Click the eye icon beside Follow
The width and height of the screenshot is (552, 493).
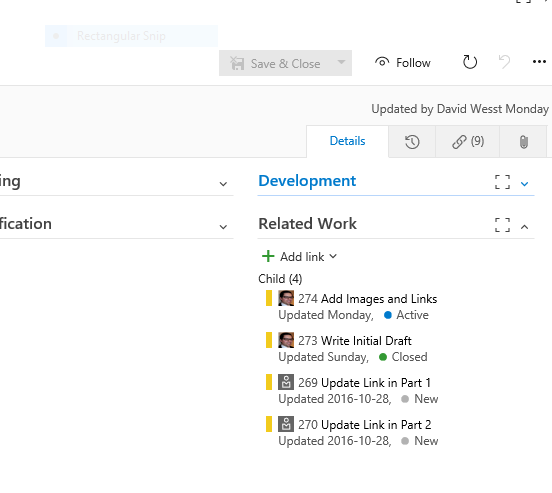(382, 62)
